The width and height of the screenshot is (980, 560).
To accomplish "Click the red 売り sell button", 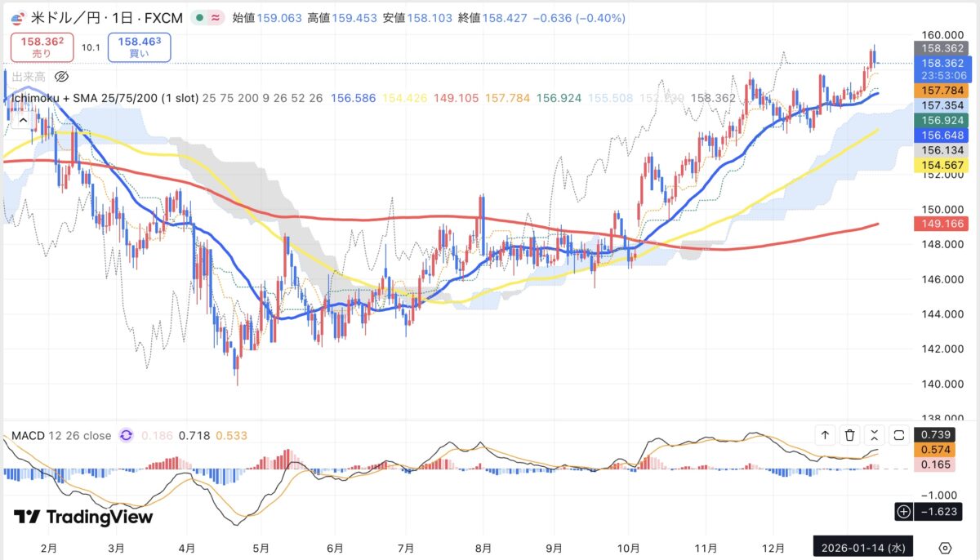I will (41, 47).
